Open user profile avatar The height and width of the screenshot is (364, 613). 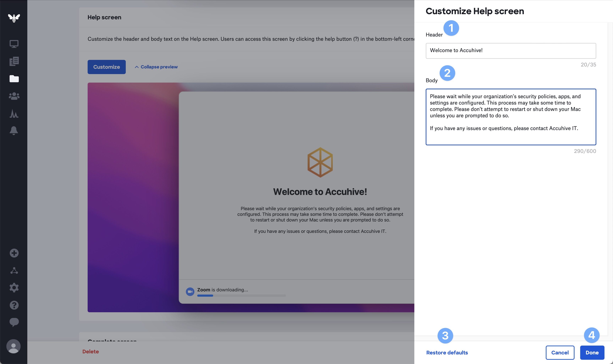coord(13,346)
